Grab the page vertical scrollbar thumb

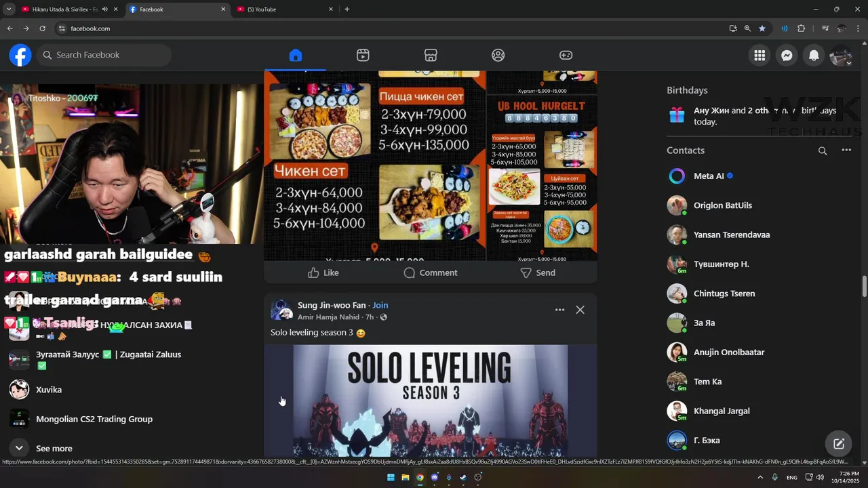coord(864,286)
